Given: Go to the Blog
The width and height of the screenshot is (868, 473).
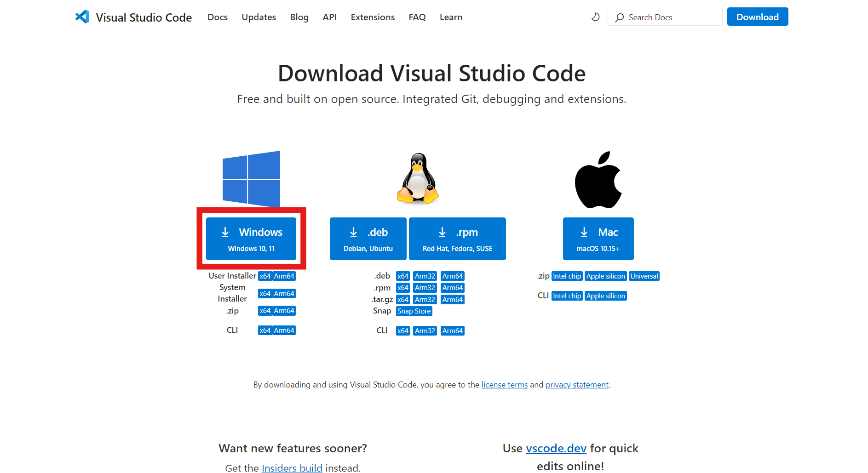Looking at the screenshot, I should pyautogui.click(x=299, y=17).
